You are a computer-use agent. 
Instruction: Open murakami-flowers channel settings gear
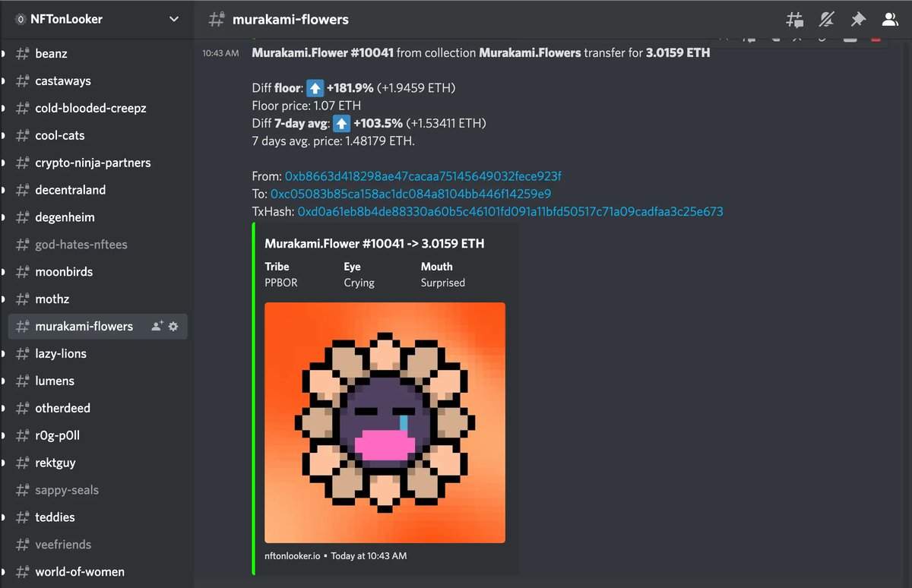173,326
